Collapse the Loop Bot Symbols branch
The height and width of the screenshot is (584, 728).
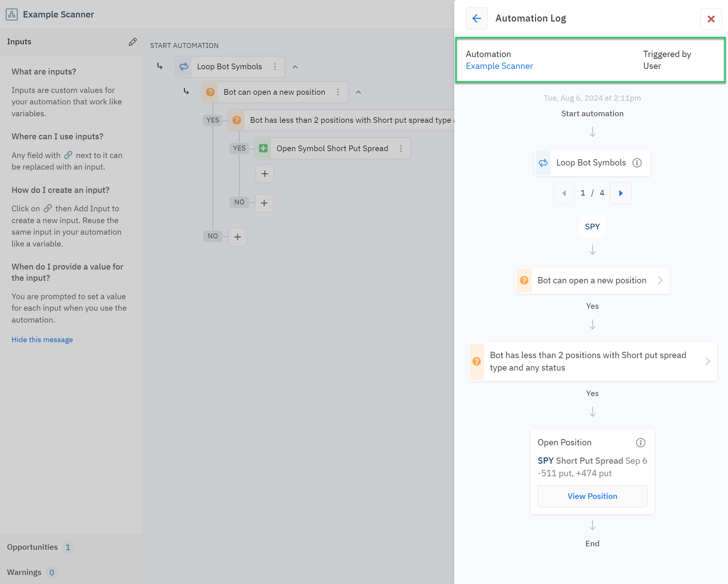click(x=295, y=67)
